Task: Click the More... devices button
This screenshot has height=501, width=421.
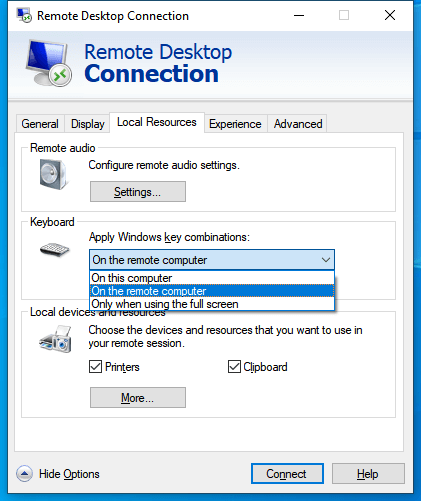Action: click(138, 397)
